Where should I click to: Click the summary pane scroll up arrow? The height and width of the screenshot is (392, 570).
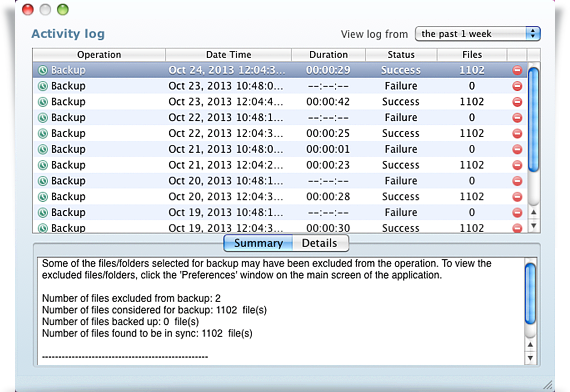pos(530,345)
